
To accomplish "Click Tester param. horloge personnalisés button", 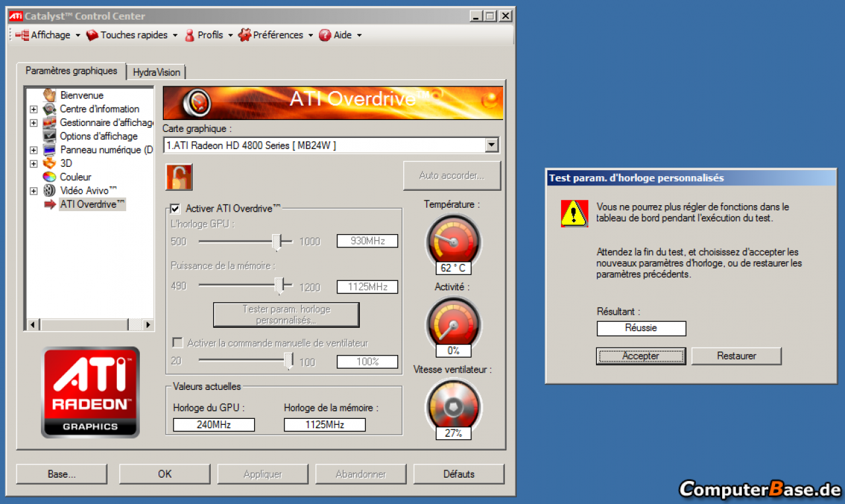I will click(287, 315).
